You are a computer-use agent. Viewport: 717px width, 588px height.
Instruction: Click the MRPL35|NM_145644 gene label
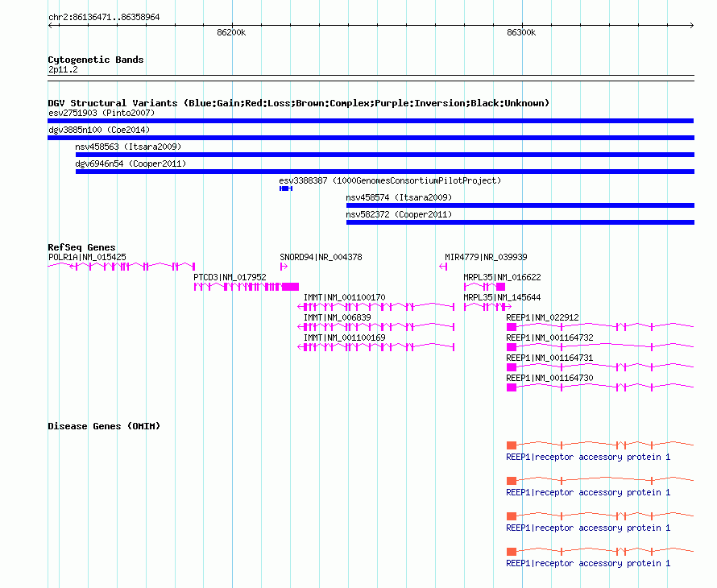click(x=502, y=298)
